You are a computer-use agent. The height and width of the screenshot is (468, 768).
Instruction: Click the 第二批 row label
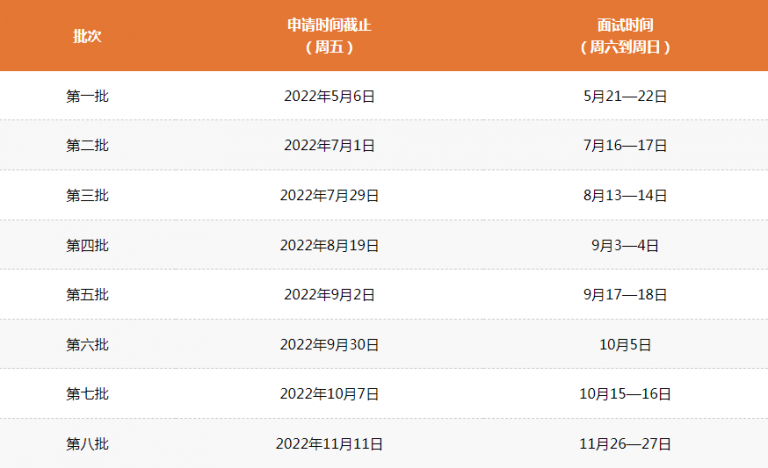87,146
